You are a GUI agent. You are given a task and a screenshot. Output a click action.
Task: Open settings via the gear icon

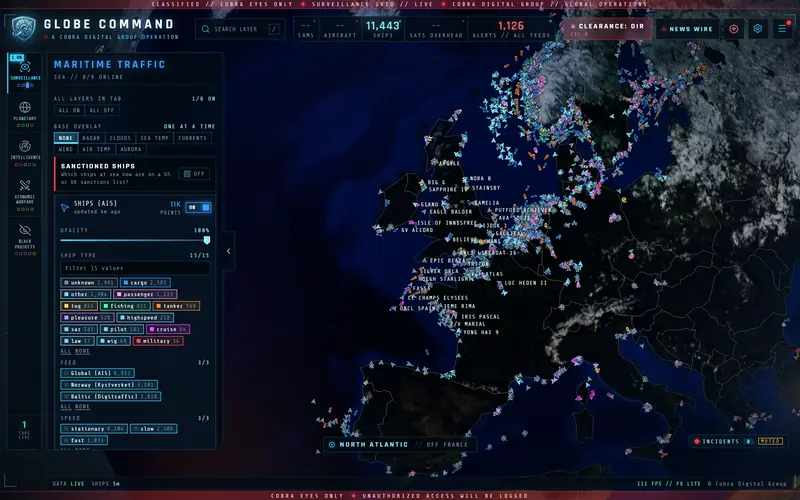pyautogui.click(x=758, y=29)
